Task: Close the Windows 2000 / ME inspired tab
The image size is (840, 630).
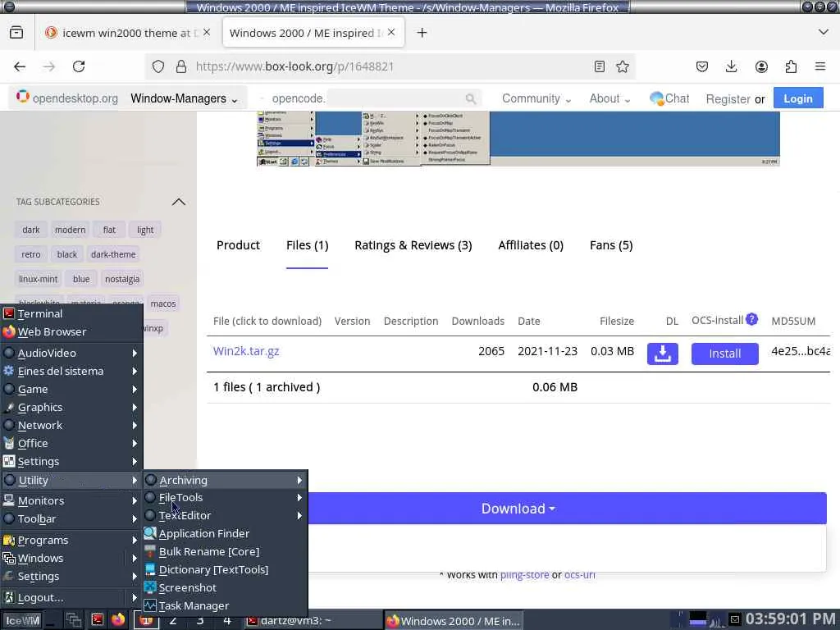Action: click(391, 33)
